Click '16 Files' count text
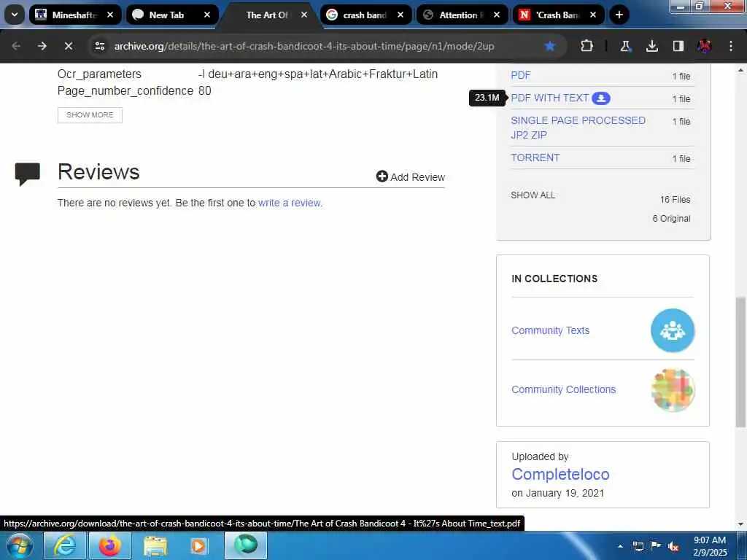This screenshot has height=560, width=747. [x=675, y=200]
